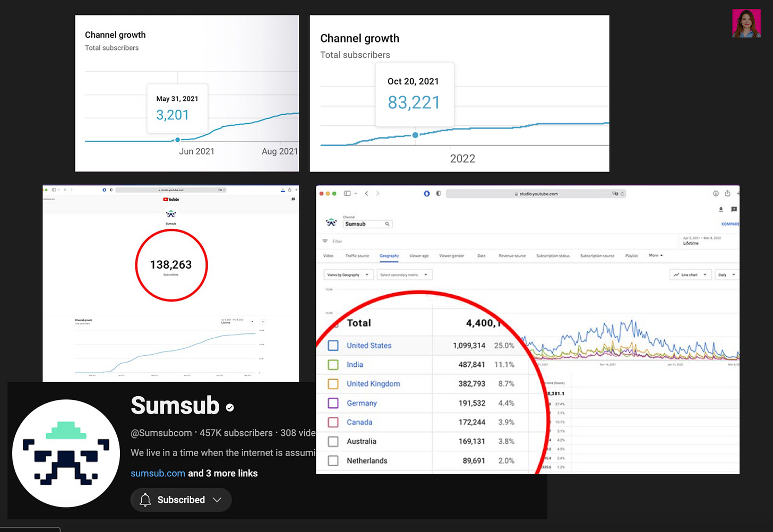This screenshot has height=532, width=773.
Task: Click the Subscribed bell icon
Action: point(145,500)
